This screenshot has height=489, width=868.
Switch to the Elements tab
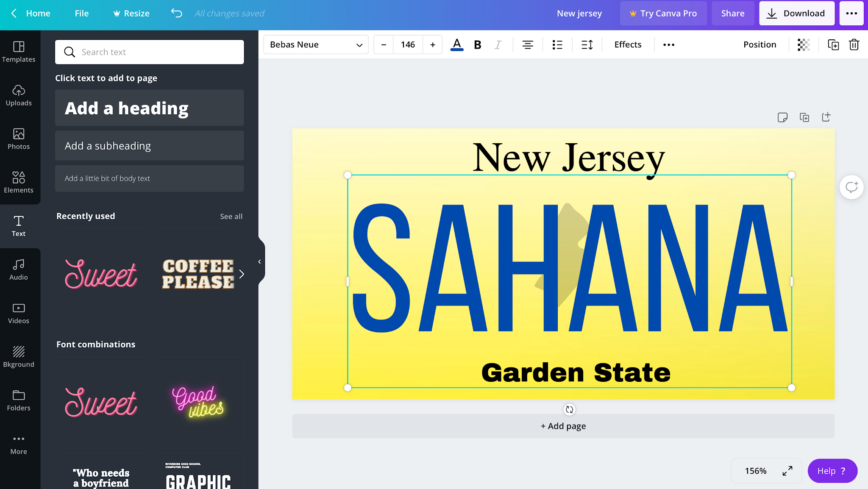tap(19, 182)
